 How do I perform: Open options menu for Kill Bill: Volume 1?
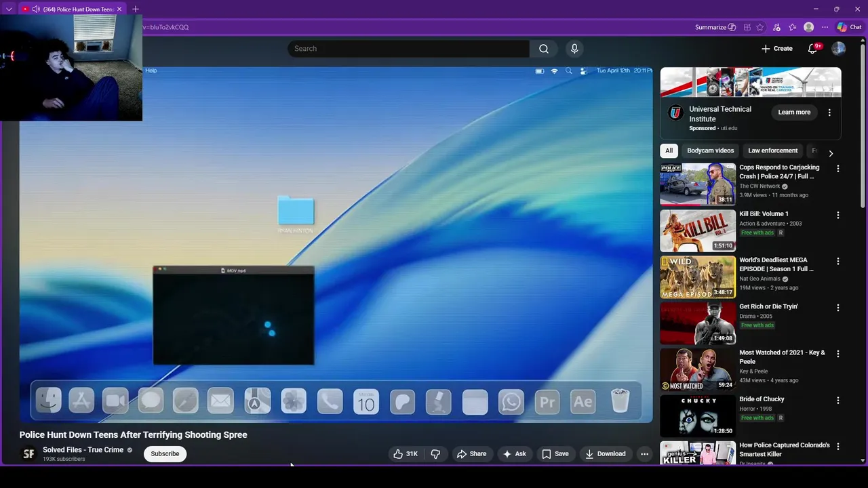pos(837,215)
